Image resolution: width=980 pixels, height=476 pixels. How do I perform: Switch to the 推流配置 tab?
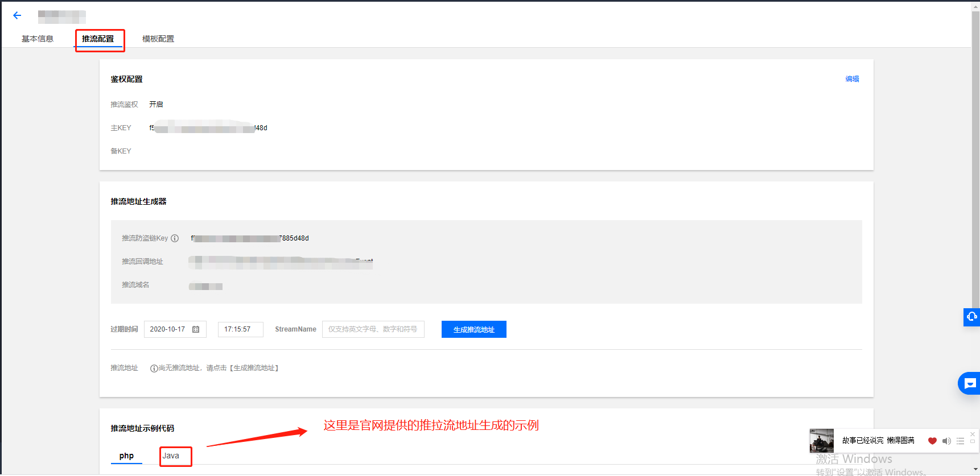point(98,39)
